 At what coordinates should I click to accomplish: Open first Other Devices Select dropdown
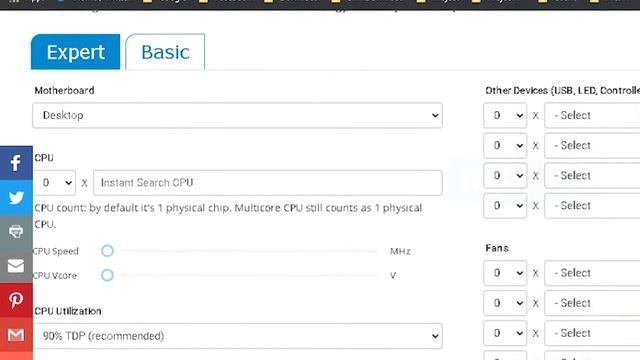pyautogui.click(x=592, y=116)
